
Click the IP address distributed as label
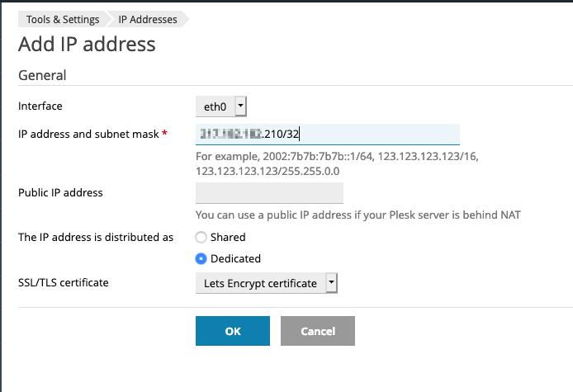click(x=96, y=237)
